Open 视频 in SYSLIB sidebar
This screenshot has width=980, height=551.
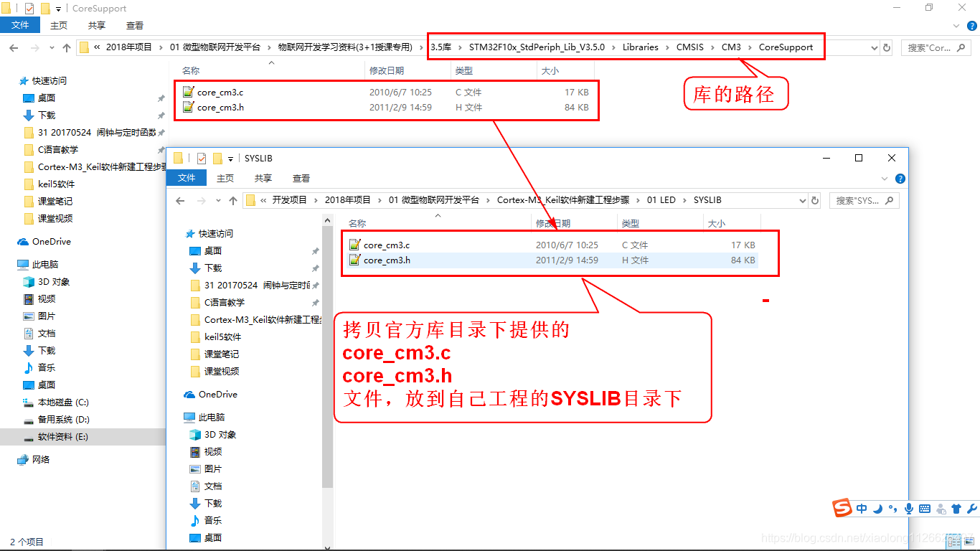tap(213, 452)
